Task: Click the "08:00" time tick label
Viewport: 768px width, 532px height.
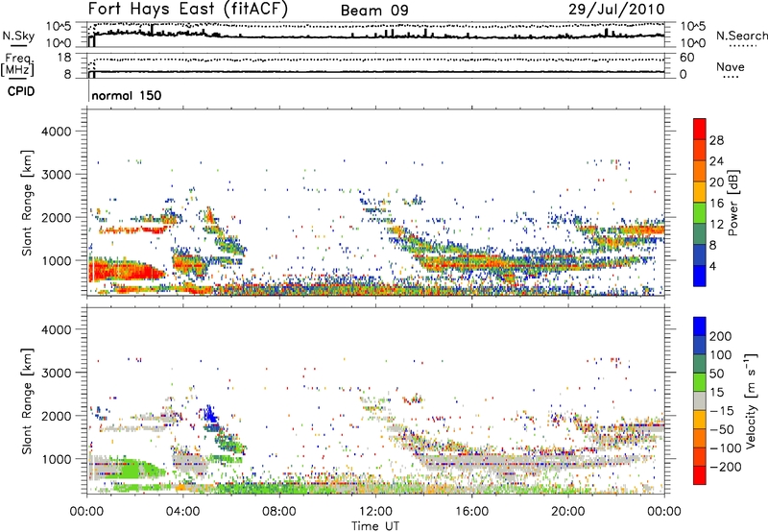Action: tap(279, 512)
